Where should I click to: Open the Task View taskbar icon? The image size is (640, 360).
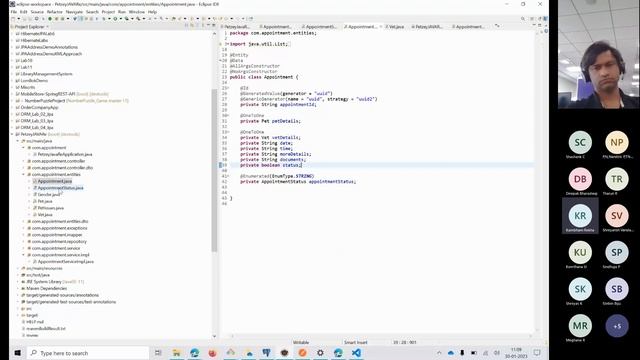tap(158, 353)
